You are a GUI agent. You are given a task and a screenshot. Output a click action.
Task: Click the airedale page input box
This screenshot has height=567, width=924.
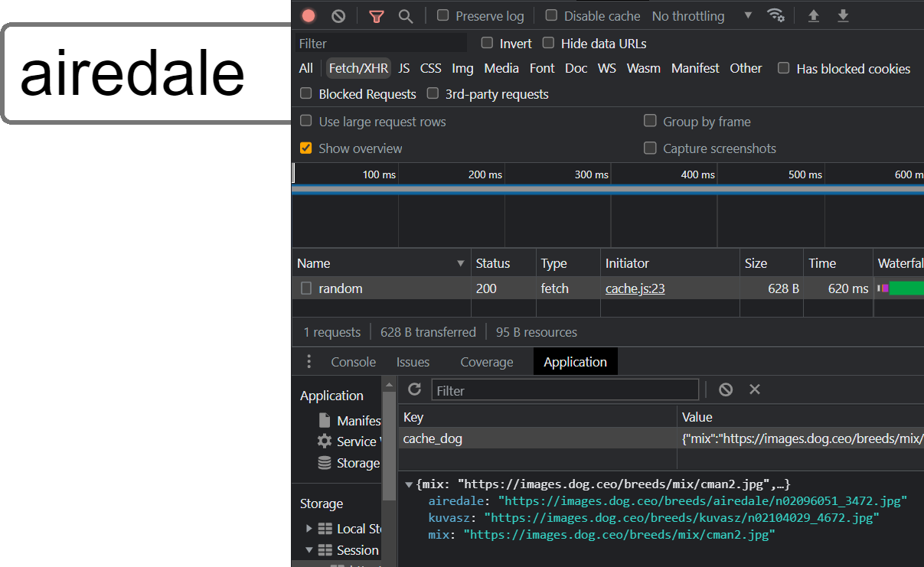pos(147,73)
